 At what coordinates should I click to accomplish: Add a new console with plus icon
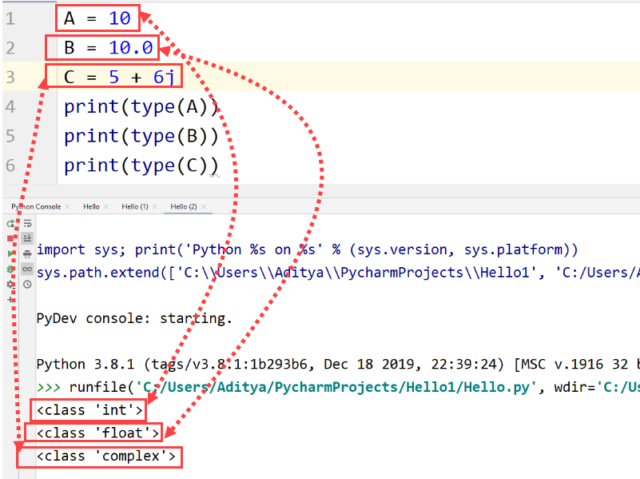pos(10,300)
